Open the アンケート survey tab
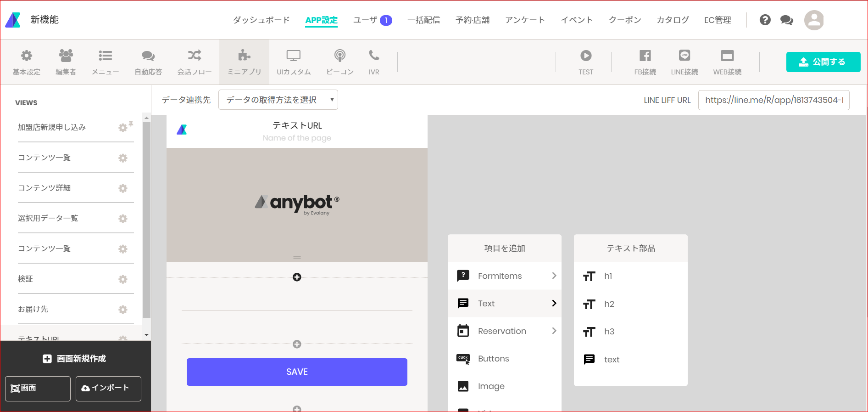 coord(525,20)
